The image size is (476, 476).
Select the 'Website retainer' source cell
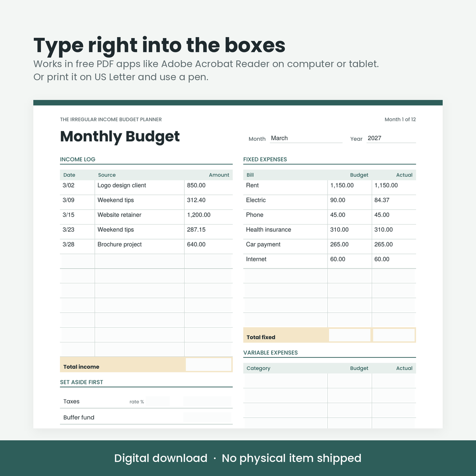pos(140,217)
